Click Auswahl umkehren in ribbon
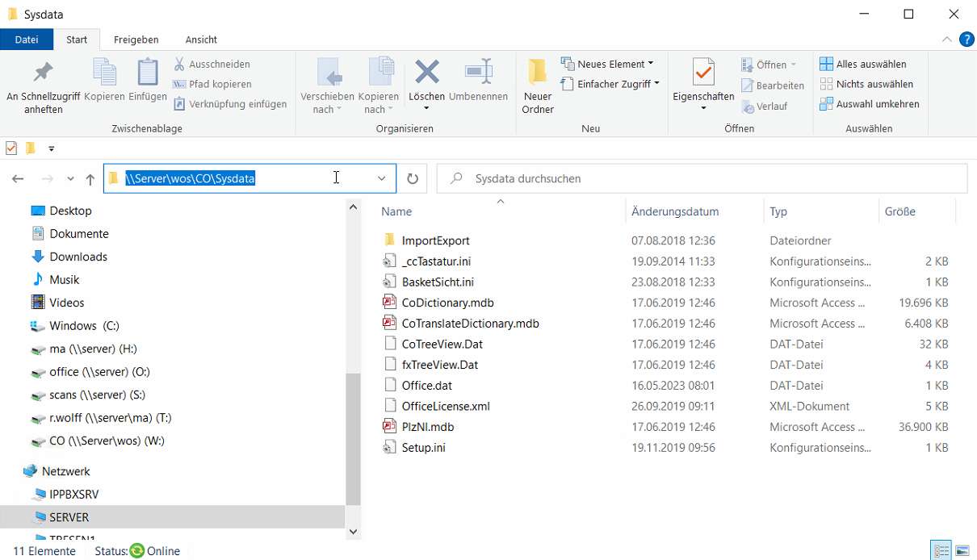 click(x=870, y=104)
